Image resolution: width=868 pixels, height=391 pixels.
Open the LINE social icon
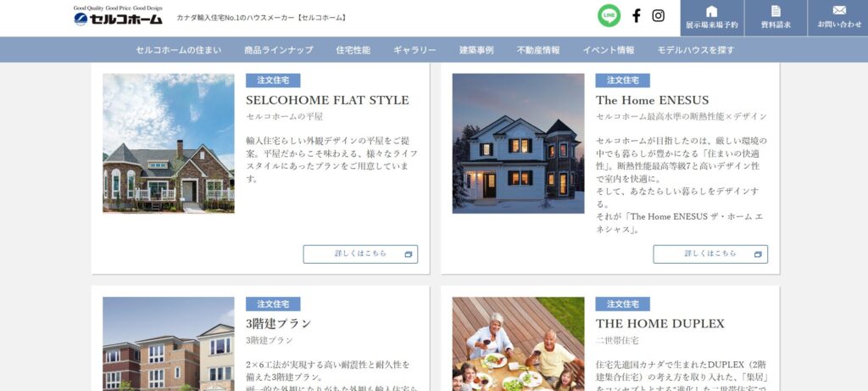pos(609,15)
